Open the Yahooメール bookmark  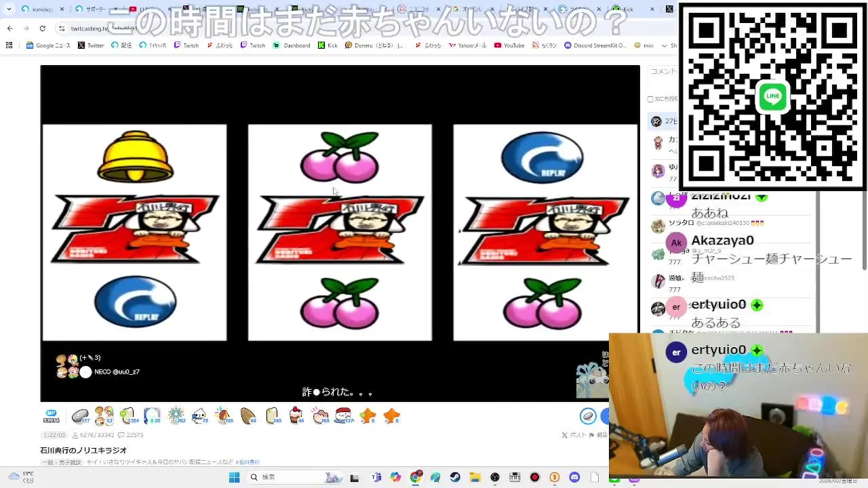point(467,45)
